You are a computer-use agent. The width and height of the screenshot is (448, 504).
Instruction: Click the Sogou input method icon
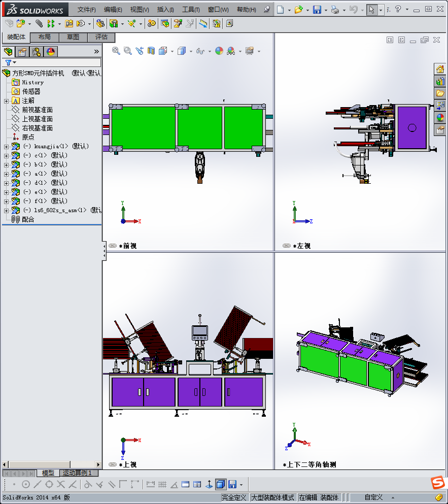point(438,483)
